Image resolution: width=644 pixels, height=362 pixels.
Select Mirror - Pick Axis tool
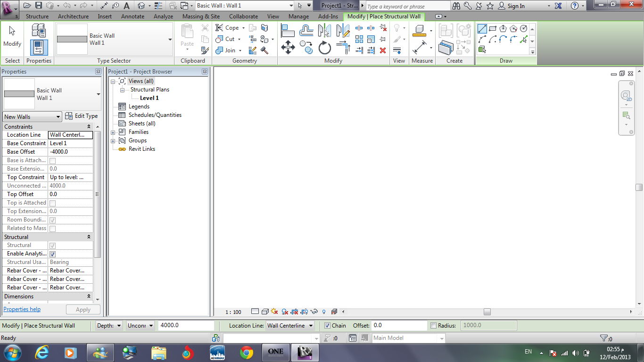tap(324, 31)
